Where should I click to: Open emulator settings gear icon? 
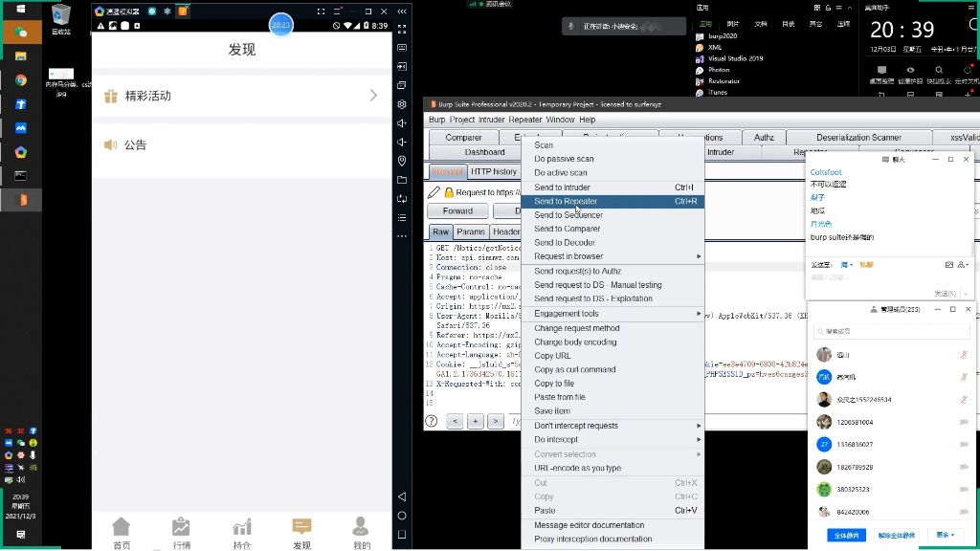(x=402, y=104)
